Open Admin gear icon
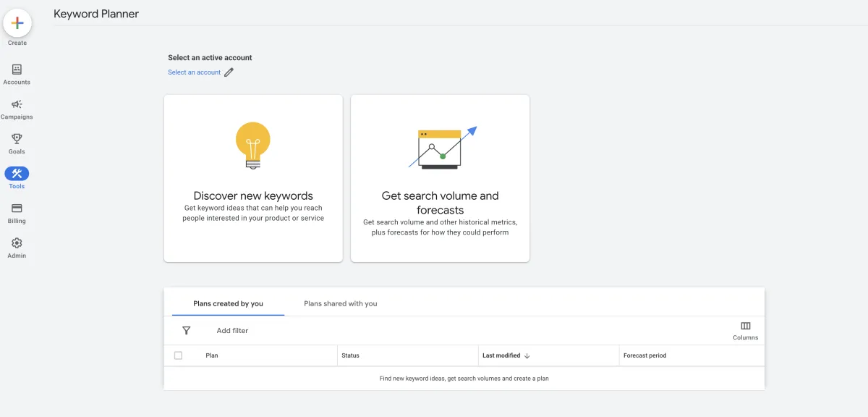This screenshot has height=417, width=868. (17, 243)
